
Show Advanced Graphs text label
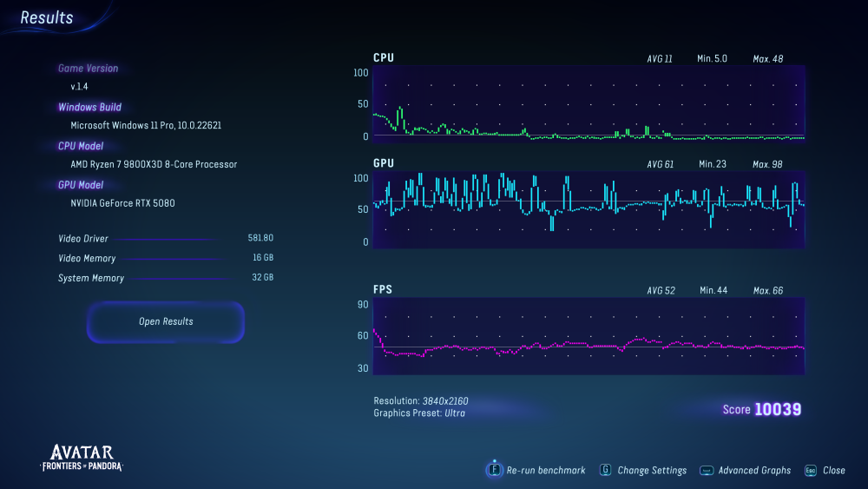(x=754, y=470)
